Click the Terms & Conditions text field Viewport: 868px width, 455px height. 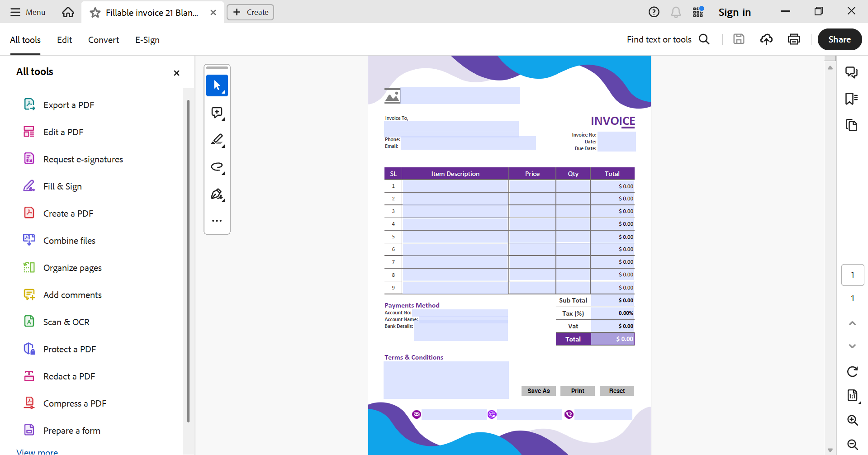(x=446, y=380)
